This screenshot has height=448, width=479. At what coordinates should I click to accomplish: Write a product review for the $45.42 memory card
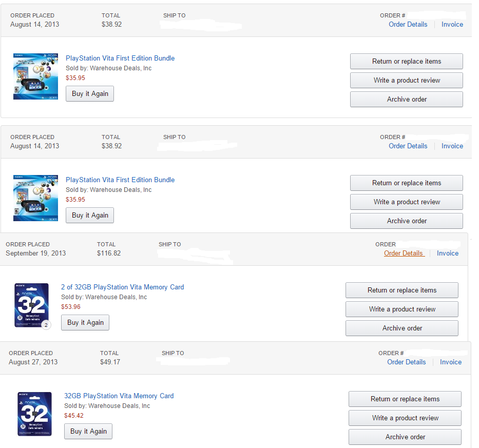(x=405, y=418)
